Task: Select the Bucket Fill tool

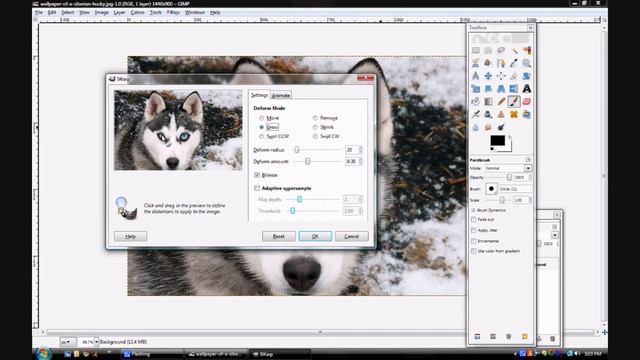Action: coord(476,102)
